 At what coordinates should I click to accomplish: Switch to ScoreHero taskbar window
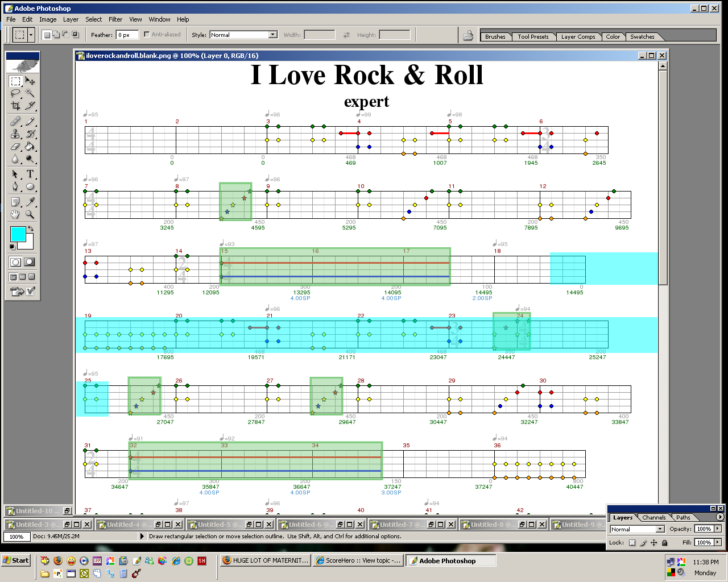point(358,560)
